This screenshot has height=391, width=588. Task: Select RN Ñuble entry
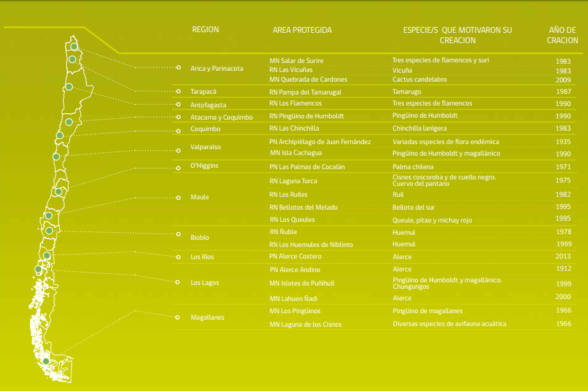(x=283, y=232)
